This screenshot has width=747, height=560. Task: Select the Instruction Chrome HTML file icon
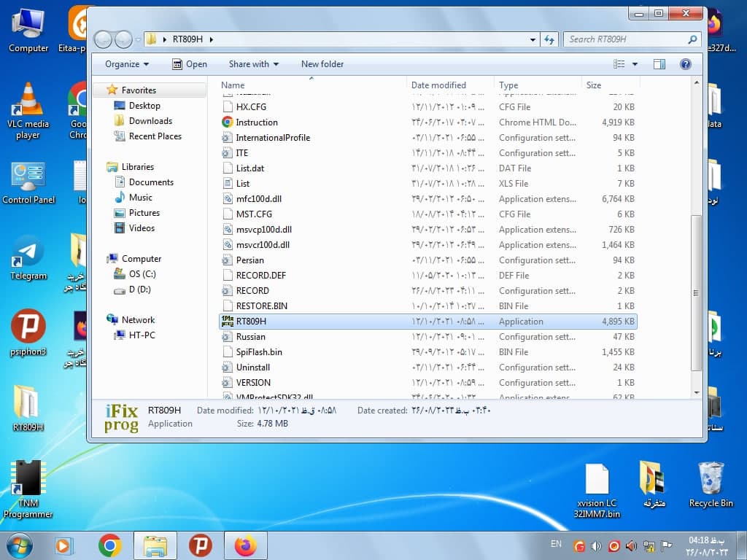click(x=228, y=122)
